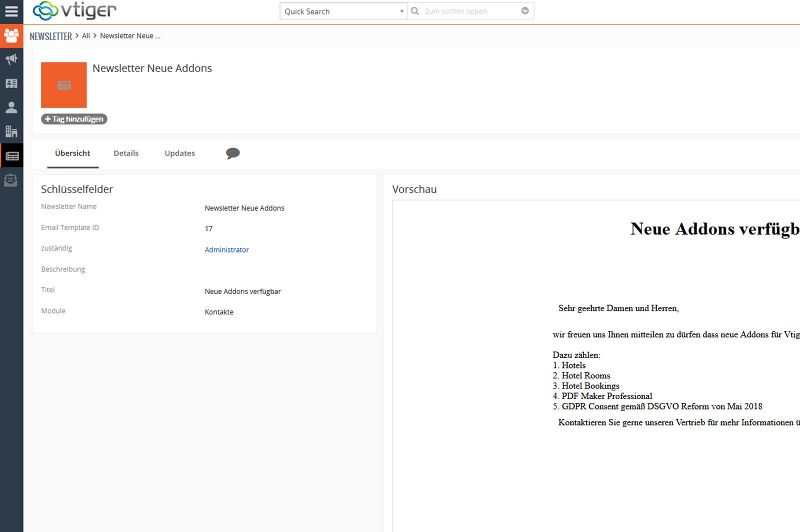This screenshot has width=800, height=532.
Task: Open the Campaigns megaphone icon
Action: [11, 59]
